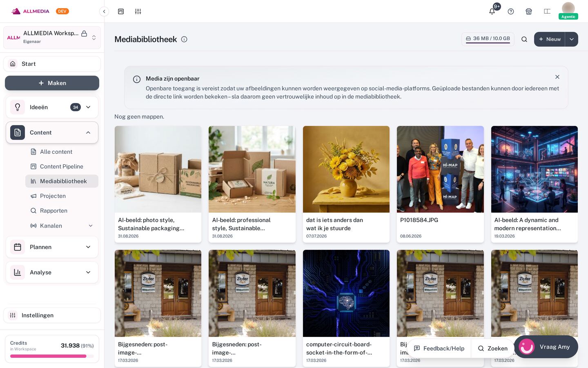Open Alle content
Screen dimensions: 588x368
click(x=62, y=152)
